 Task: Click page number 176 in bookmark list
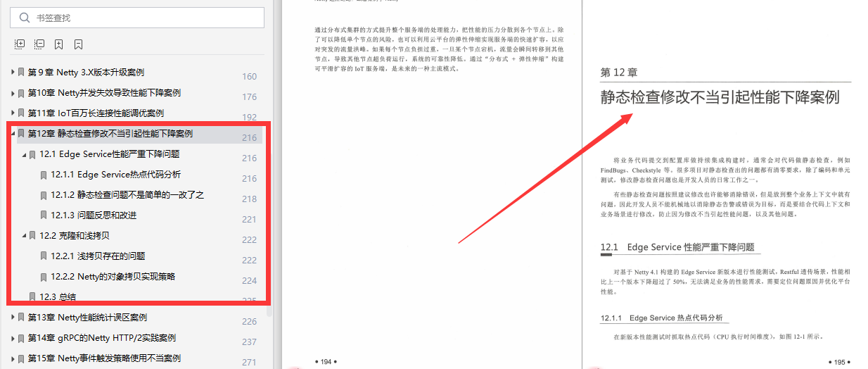[250, 97]
